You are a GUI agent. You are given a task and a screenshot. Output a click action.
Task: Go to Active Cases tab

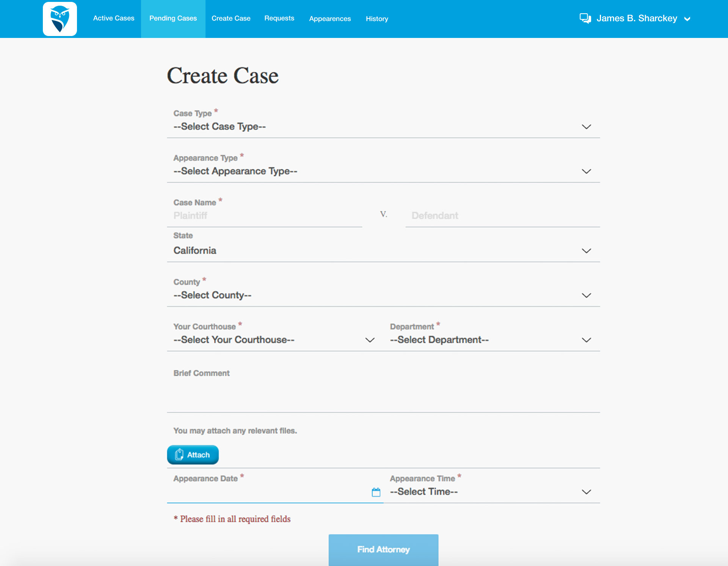point(113,18)
